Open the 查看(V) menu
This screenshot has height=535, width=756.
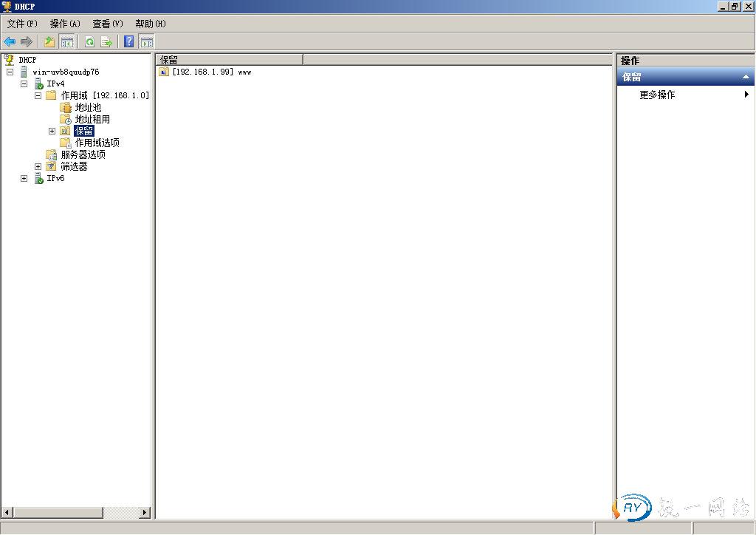tap(108, 24)
